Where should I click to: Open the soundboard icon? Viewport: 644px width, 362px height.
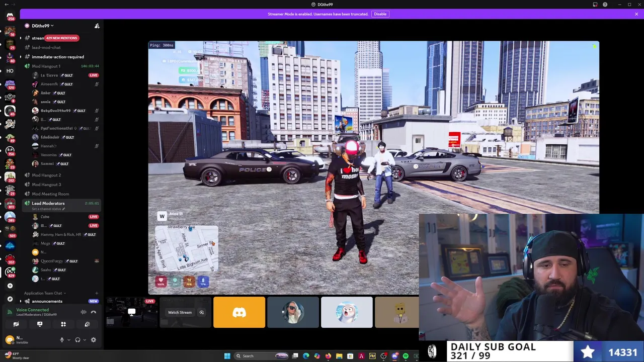click(87, 324)
